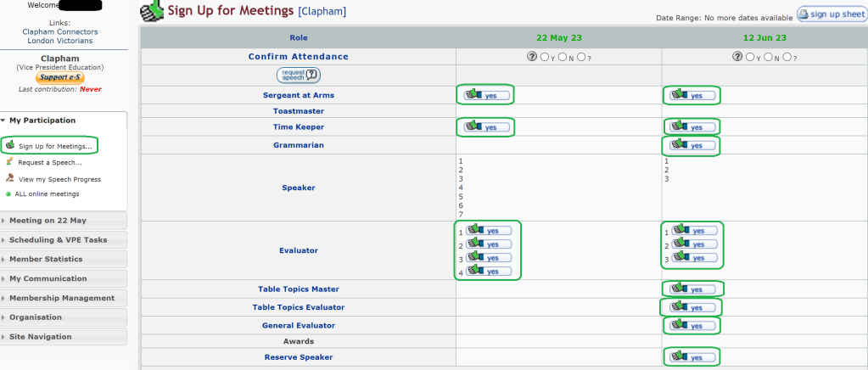Screen dimensions: 868x370
Task: Collapse the My Participation section
Action: (x=42, y=121)
